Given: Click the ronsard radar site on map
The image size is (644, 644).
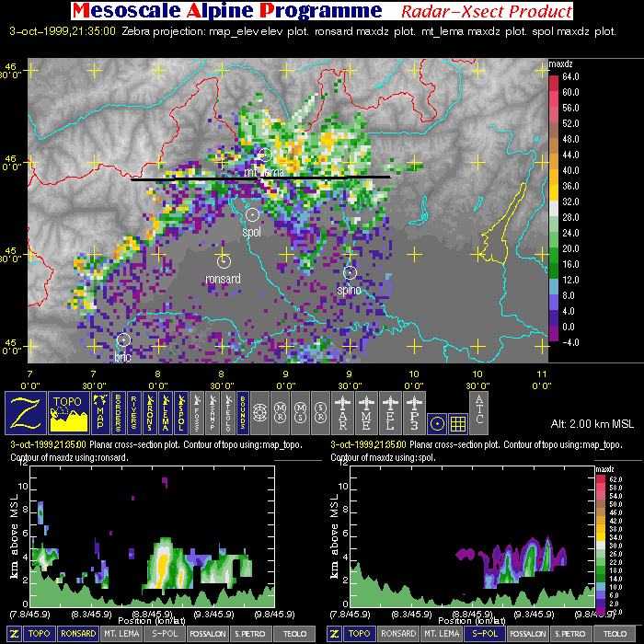Looking at the screenshot, I should click(224, 261).
